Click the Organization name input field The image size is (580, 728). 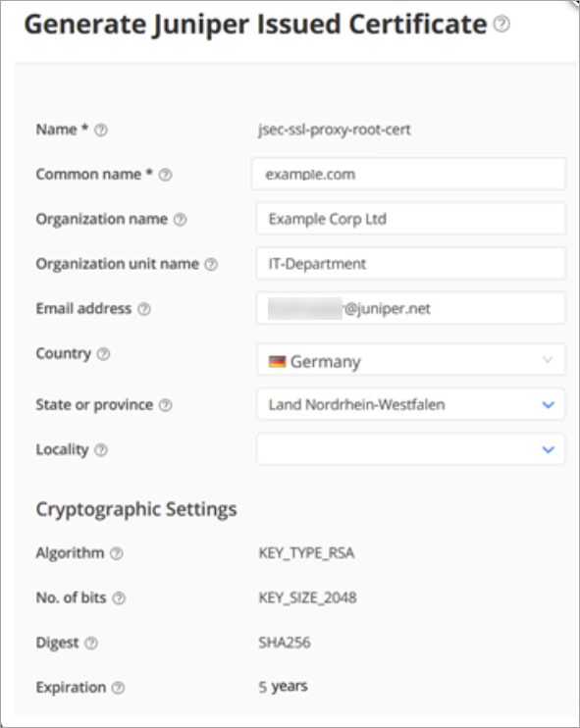pos(411,219)
